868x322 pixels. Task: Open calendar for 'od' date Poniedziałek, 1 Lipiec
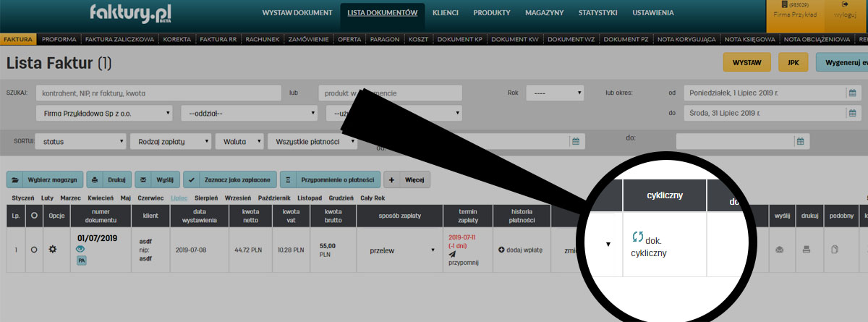pyautogui.click(x=853, y=93)
